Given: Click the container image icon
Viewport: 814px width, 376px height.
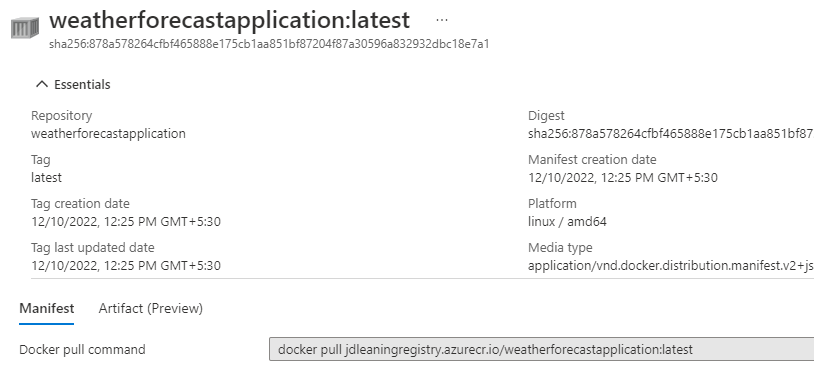Looking at the screenshot, I should pos(25,28).
